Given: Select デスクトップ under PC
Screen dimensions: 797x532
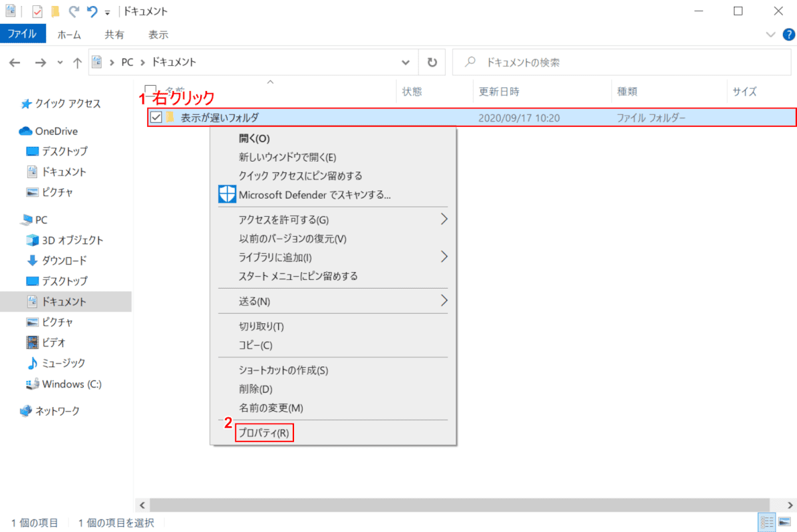Looking at the screenshot, I should click(x=57, y=281).
